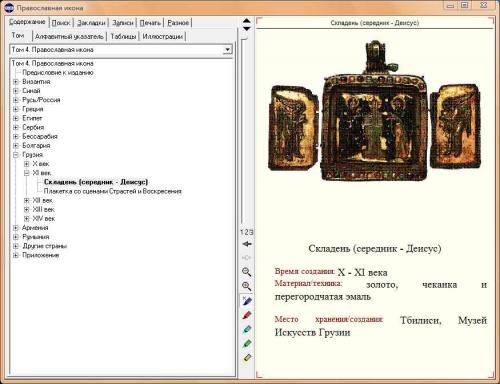Zoom in with the plus magnifier icon
This screenshot has height=384, width=500.
[246, 286]
